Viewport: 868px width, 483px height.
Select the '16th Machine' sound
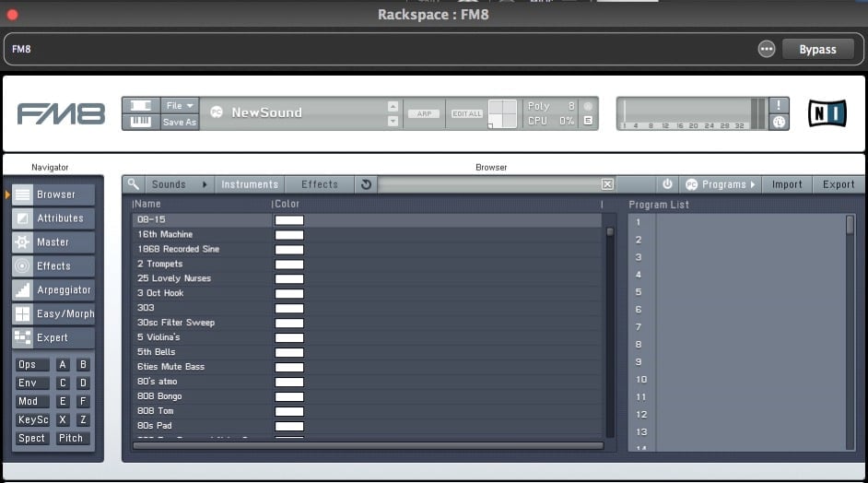[x=367, y=234]
